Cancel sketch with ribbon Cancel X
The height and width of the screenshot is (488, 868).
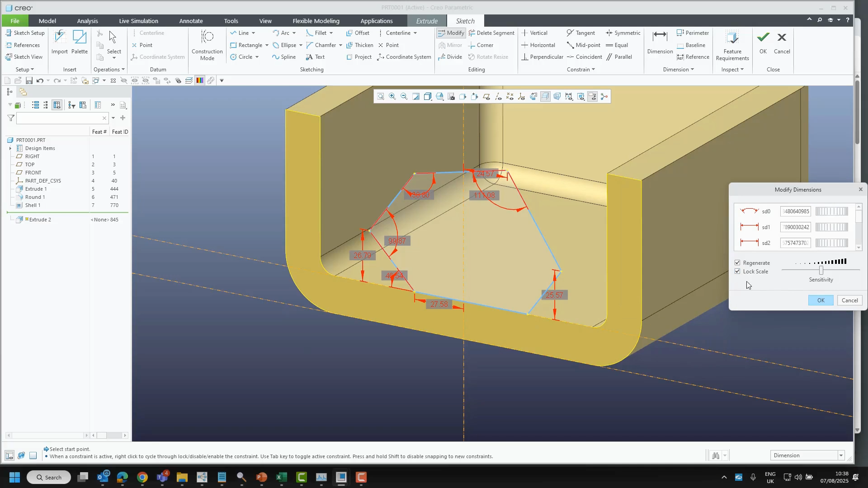click(782, 42)
